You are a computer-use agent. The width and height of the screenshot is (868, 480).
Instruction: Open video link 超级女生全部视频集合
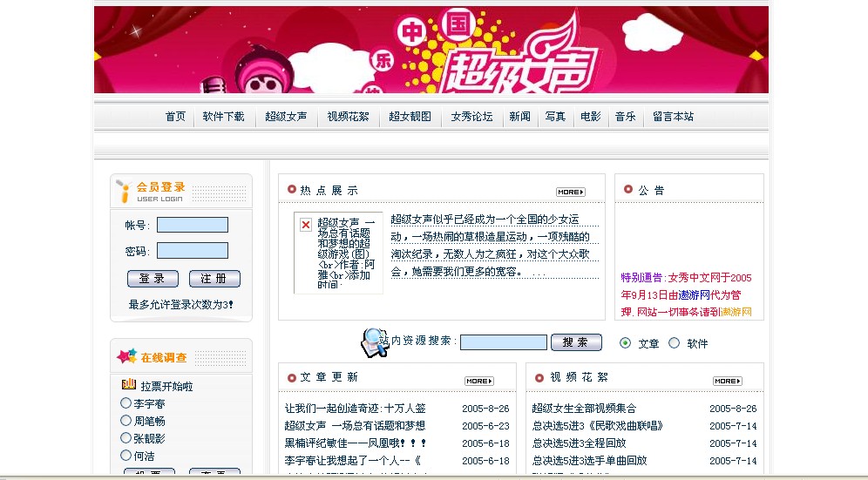(584, 409)
